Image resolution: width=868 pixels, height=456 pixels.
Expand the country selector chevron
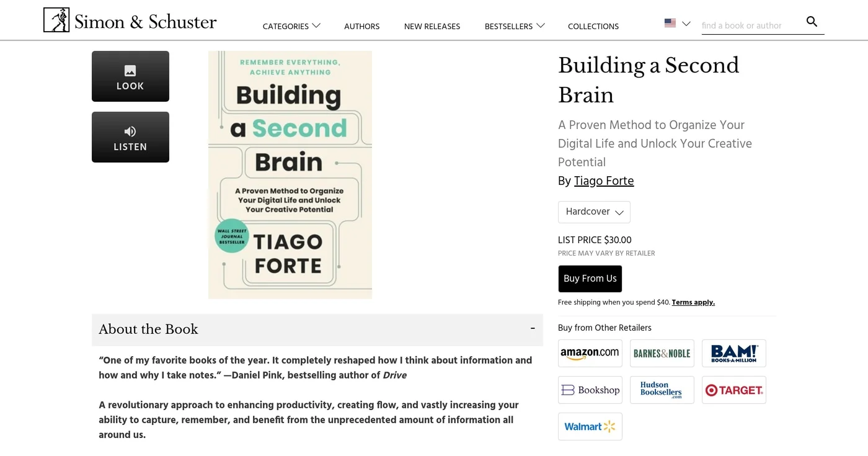click(686, 24)
